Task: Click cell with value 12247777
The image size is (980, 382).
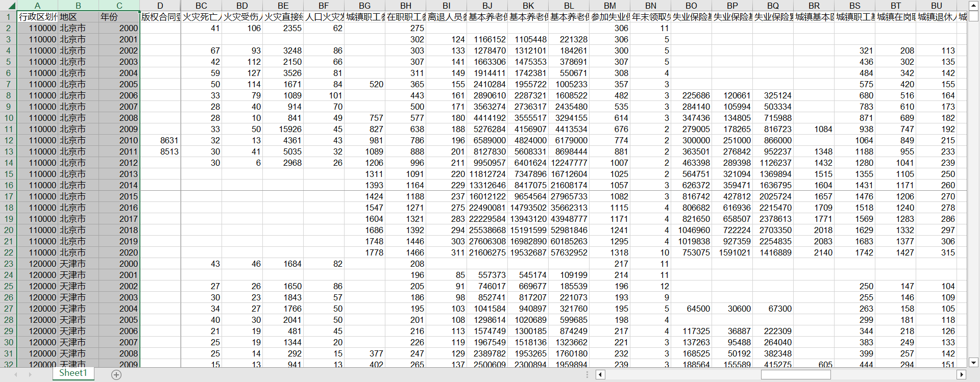Action: coord(569,163)
